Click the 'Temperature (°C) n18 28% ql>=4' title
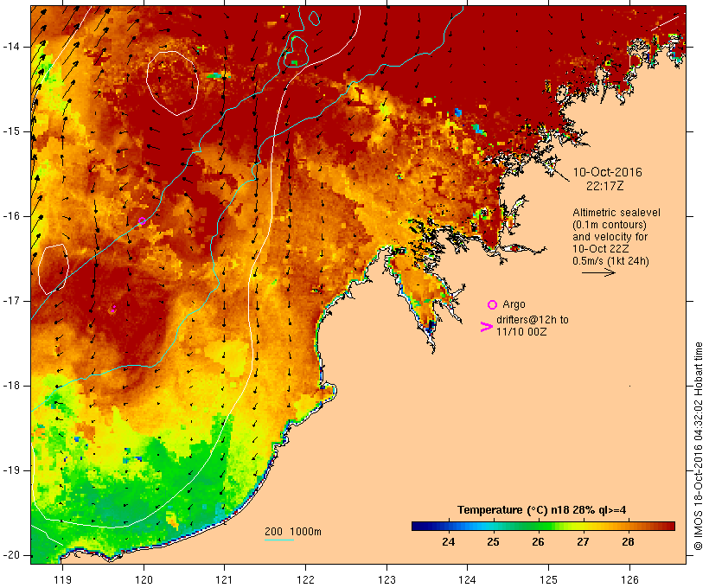 [x=542, y=510]
